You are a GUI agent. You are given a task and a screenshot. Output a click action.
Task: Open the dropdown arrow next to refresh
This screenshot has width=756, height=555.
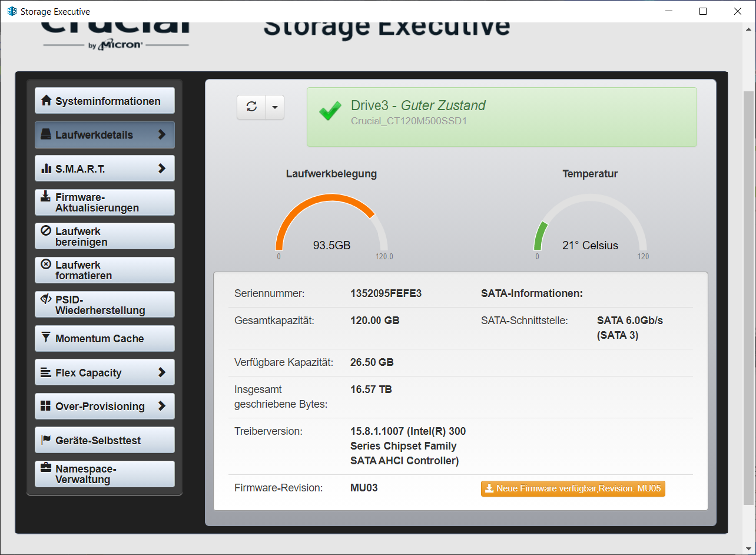(x=275, y=107)
